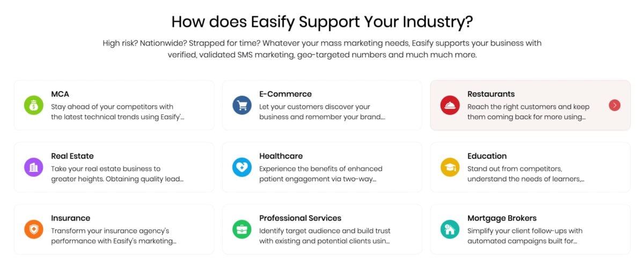Open the Education heading link
The image size is (644, 271).
pyautogui.click(x=487, y=156)
